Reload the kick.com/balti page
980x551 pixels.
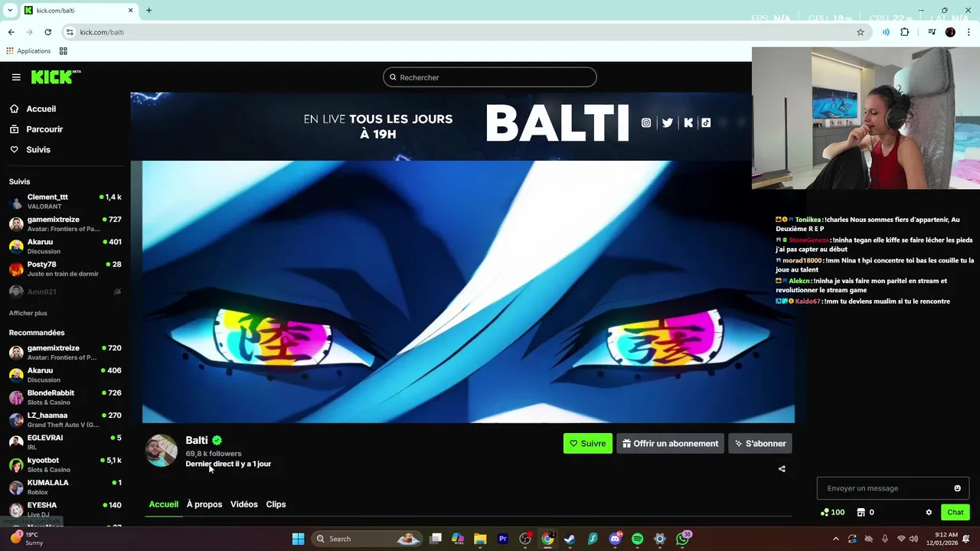coord(47,32)
